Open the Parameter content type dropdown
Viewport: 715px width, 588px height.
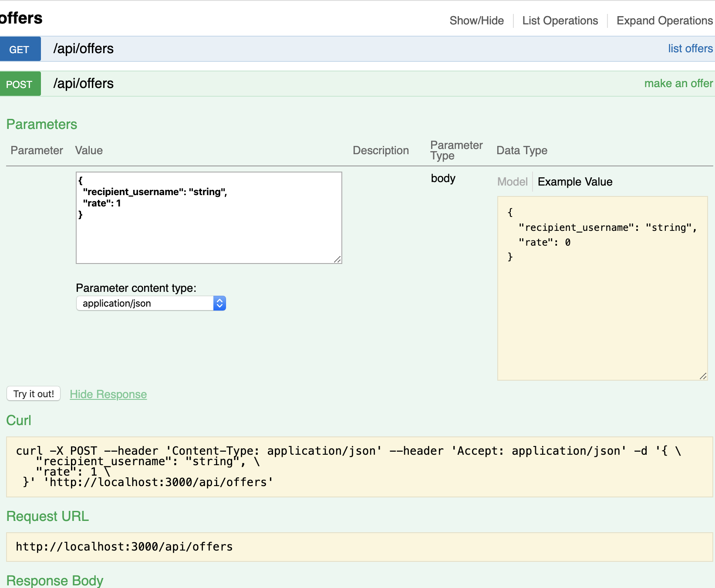coord(145,304)
